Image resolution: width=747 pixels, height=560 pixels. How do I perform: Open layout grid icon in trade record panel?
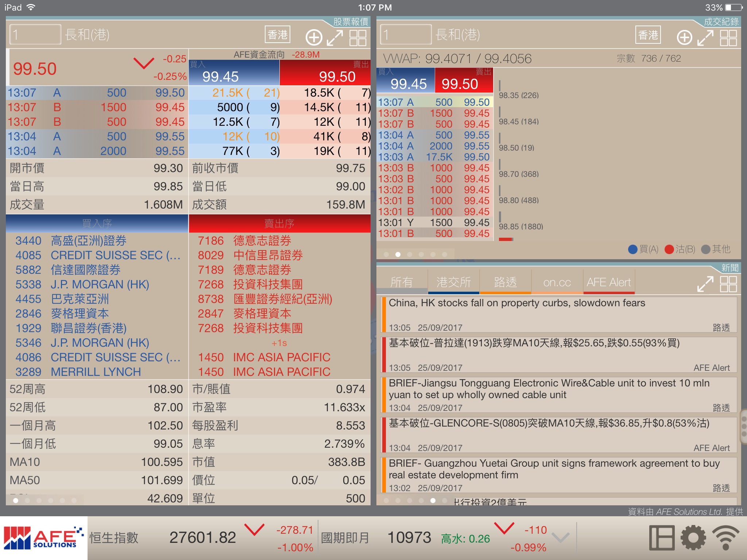coord(728,38)
